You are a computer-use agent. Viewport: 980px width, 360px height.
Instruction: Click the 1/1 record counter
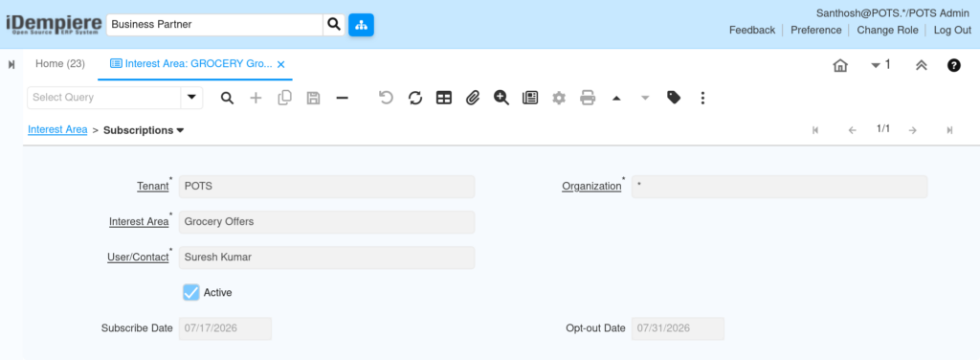[883, 128]
